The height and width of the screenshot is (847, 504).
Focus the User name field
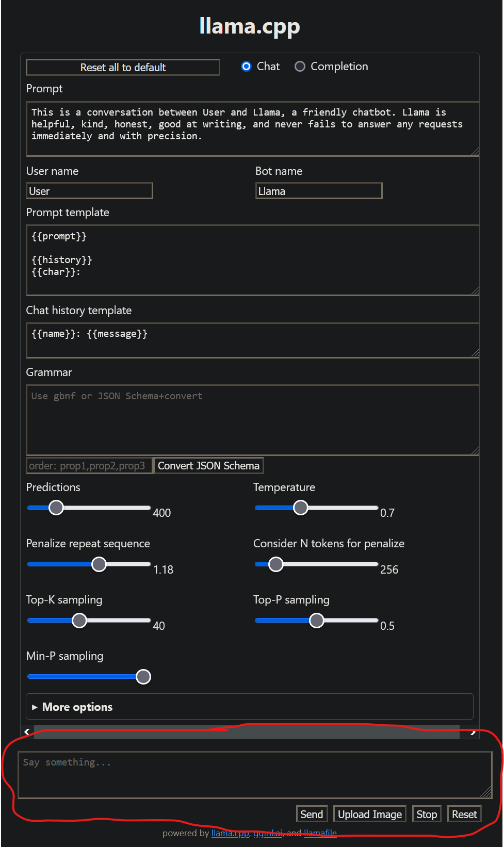tap(90, 191)
